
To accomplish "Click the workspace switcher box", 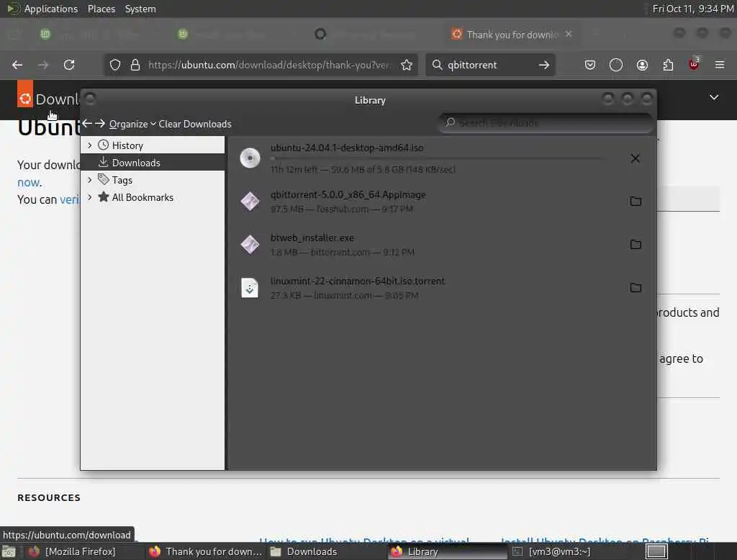I will click(x=656, y=551).
